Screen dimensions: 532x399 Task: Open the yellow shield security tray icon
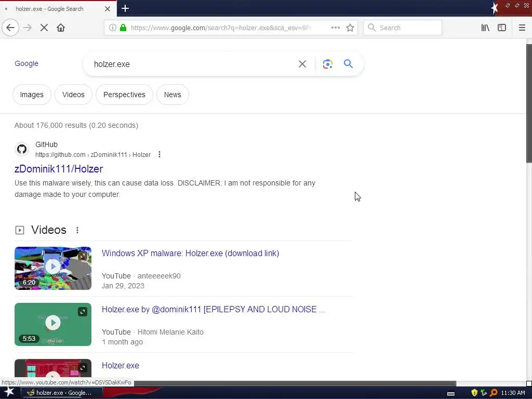tap(474, 393)
